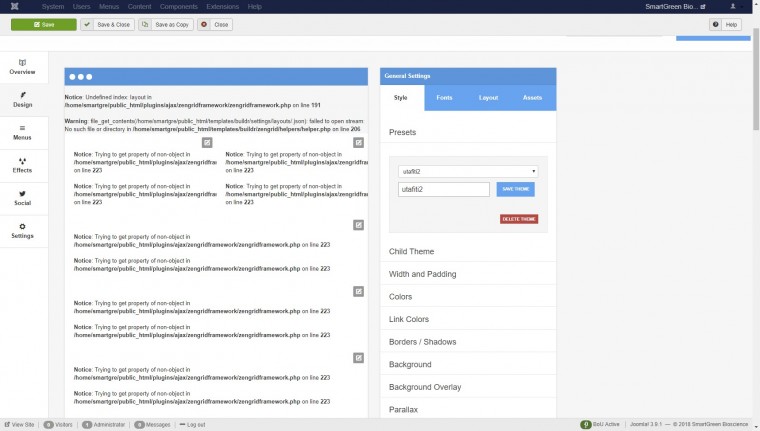The image size is (760, 431).
Task: Click edit icon of first left notice block
Action: pyautogui.click(x=207, y=143)
